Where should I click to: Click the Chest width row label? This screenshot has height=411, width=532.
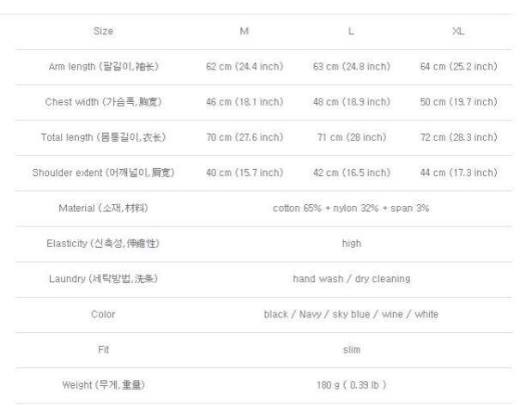[x=103, y=102]
